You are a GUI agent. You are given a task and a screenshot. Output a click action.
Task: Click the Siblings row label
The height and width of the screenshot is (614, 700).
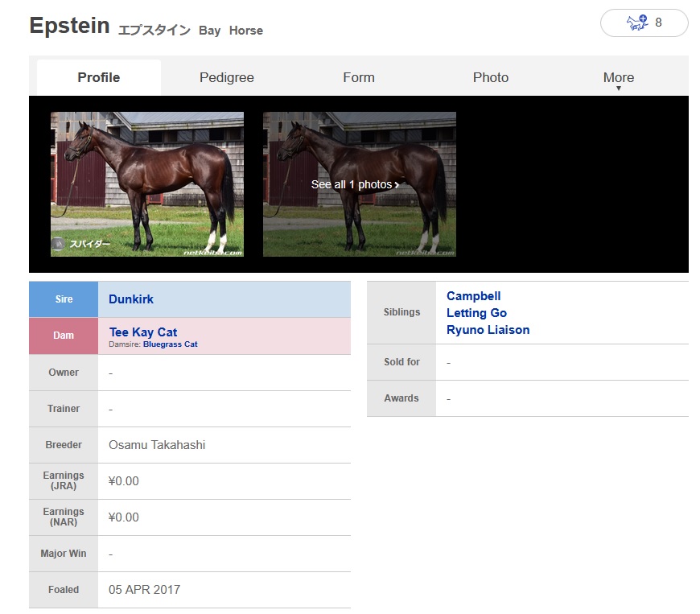pyautogui.click(x=401, y=312)
